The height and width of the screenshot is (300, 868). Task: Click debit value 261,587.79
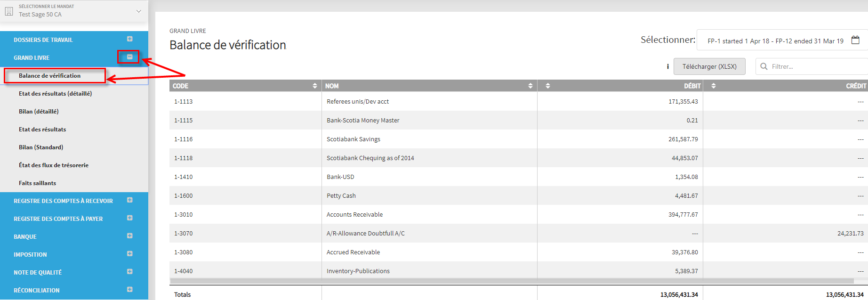coord(683,139)
